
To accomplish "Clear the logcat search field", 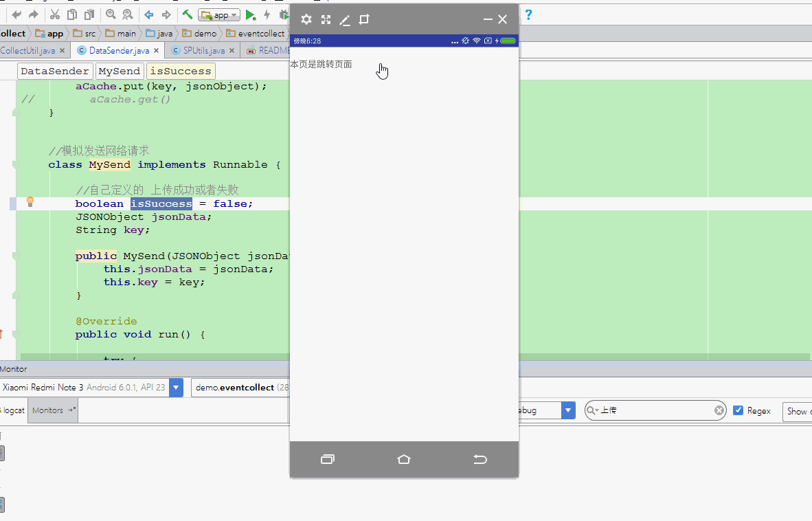I will [719, 410].
